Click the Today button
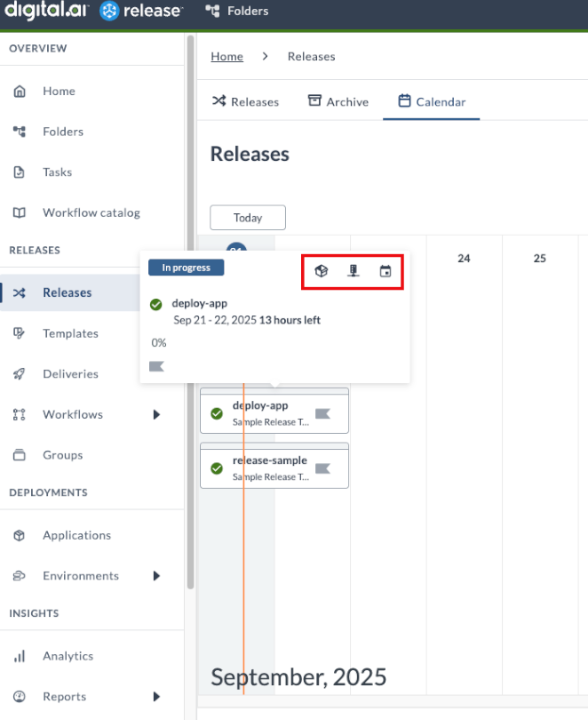 (x=248, y=218)
